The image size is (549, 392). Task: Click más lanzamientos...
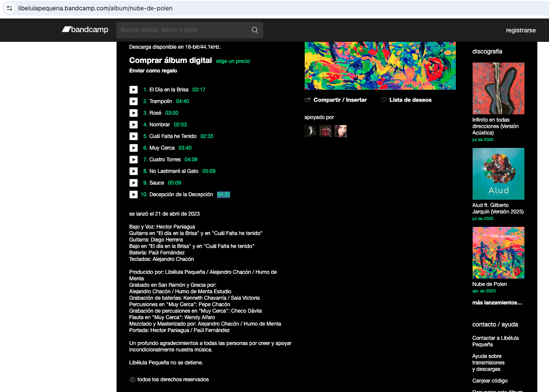[497, 303]
